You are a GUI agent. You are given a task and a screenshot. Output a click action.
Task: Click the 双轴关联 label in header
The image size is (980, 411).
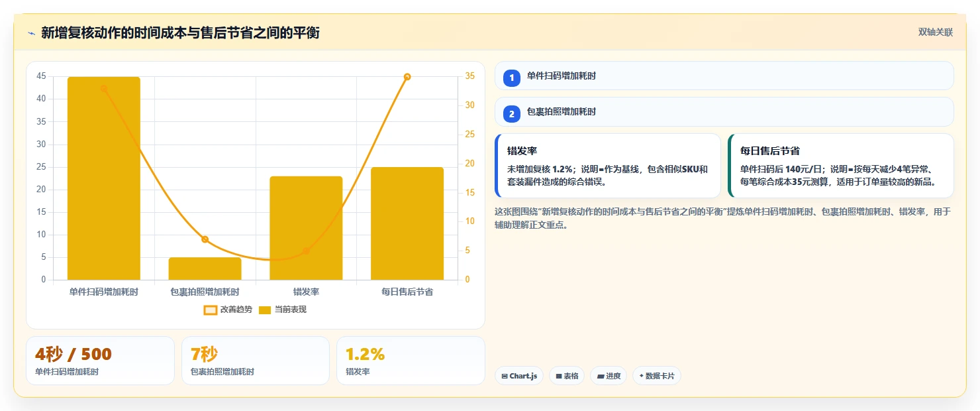click(935, 32)
